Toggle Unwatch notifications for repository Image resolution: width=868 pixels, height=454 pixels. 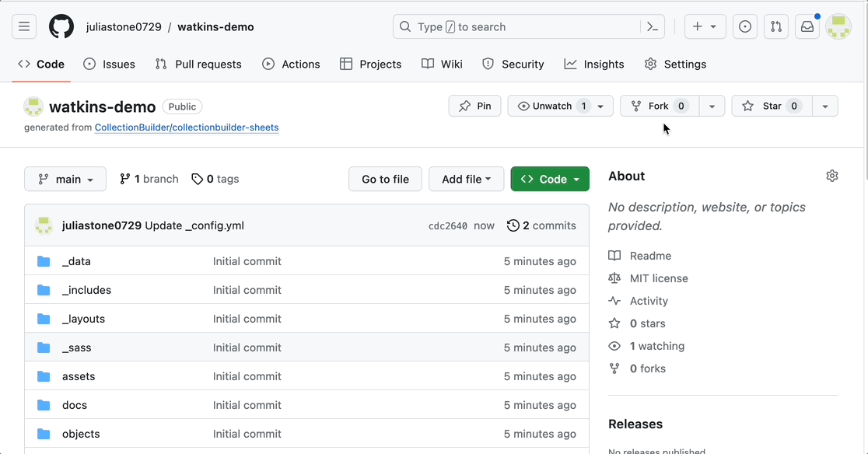(x=552, y=106)
